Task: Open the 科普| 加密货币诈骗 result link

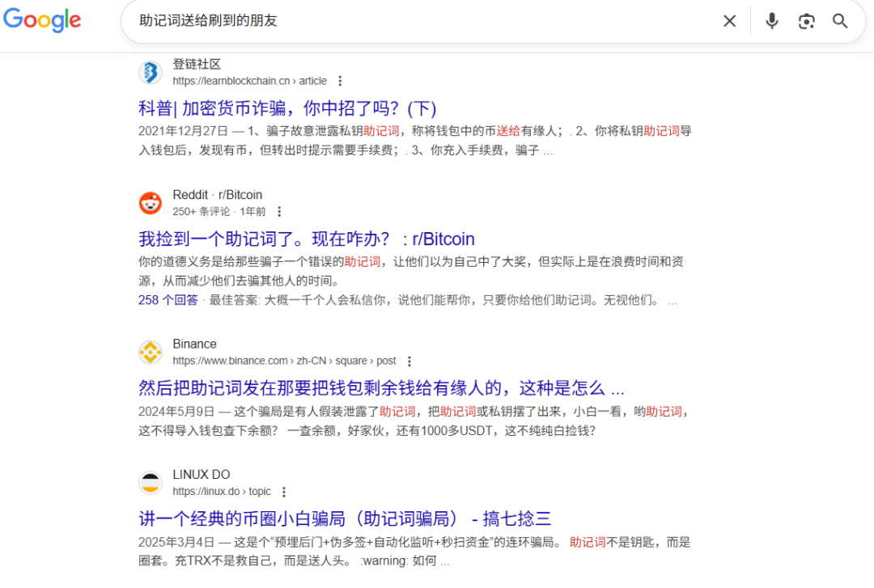Action: point(287,108)
